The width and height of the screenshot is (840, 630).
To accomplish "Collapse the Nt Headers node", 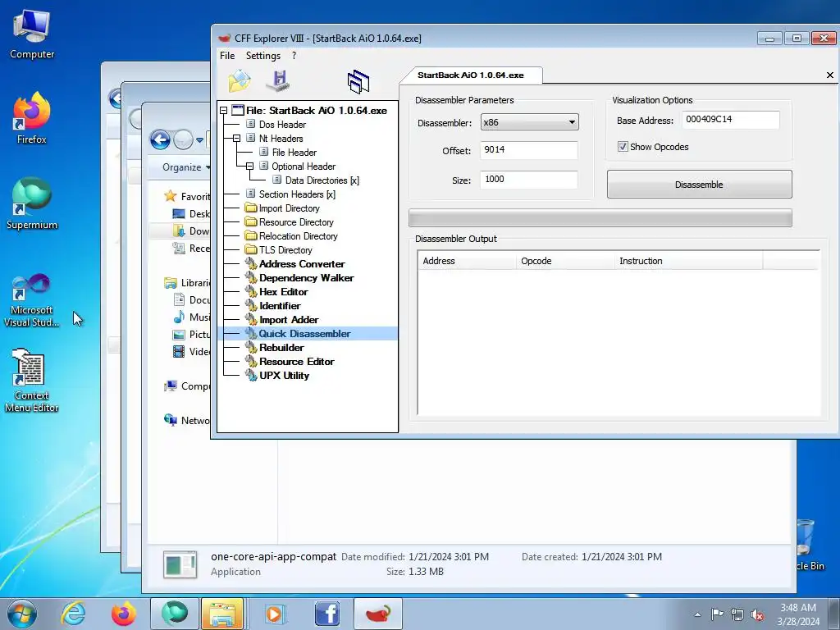I will (236, 138).
